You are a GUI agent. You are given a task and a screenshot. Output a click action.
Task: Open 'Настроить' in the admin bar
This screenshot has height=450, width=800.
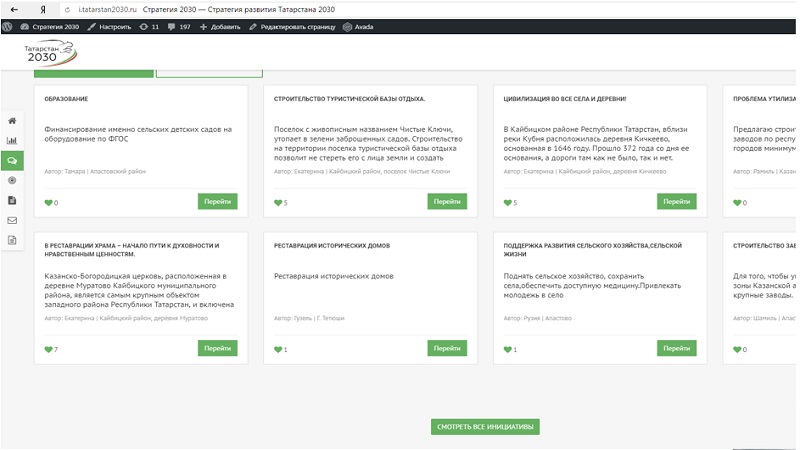[x=109, y=27]
